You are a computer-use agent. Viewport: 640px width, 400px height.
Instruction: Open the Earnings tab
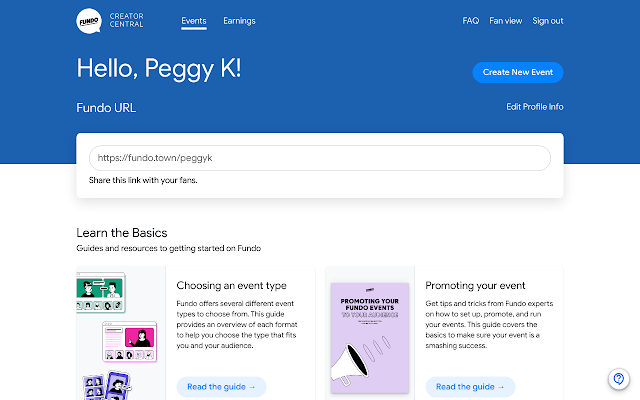239,20
